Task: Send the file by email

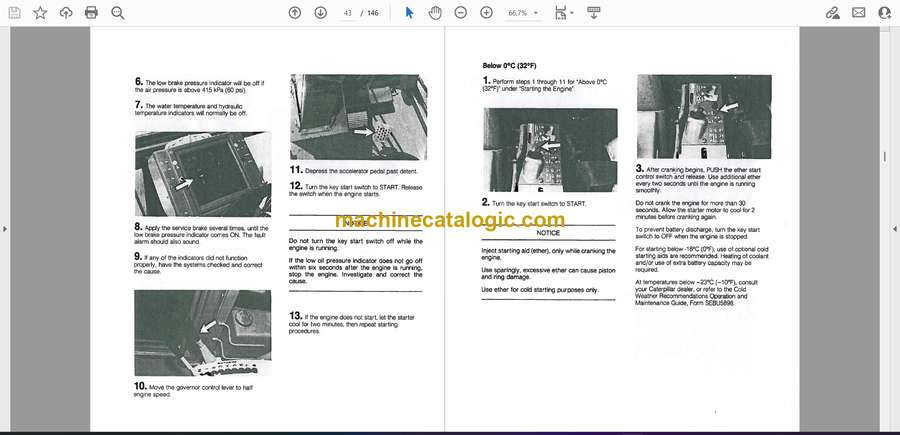Action: pos(859,13)
